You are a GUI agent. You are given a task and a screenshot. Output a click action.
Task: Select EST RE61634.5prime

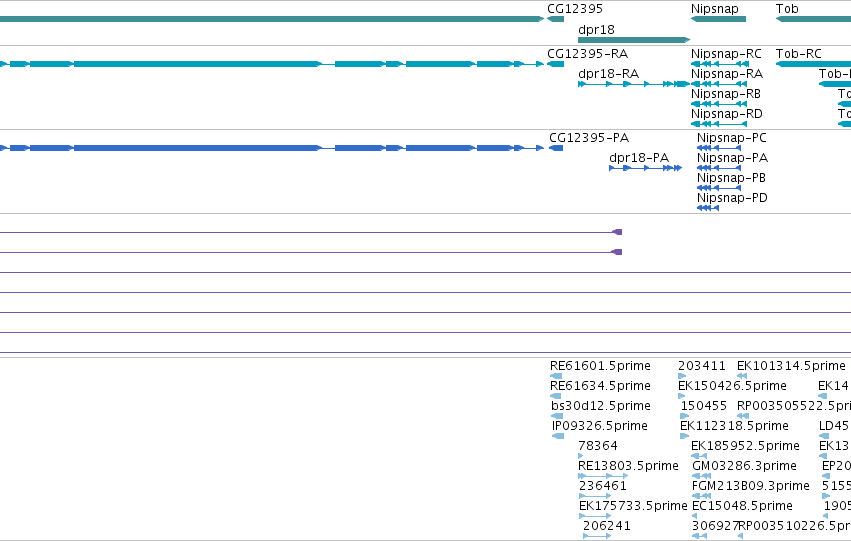point(600,386)
